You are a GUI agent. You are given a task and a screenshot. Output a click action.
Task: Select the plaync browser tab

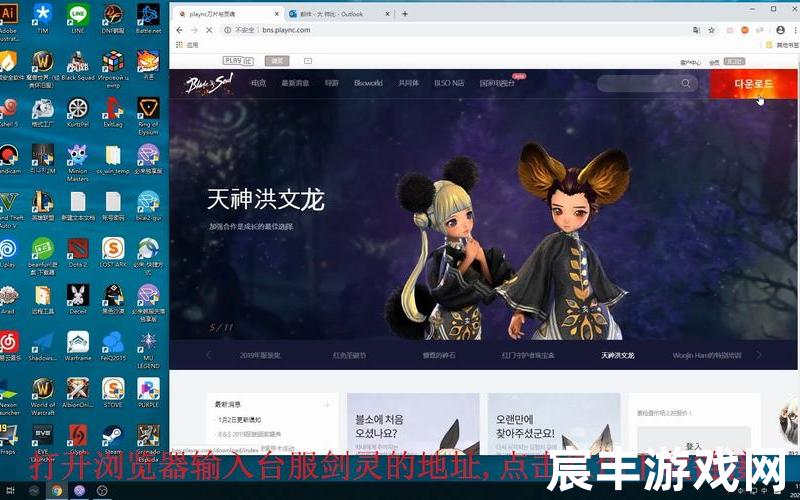(227, 14)
